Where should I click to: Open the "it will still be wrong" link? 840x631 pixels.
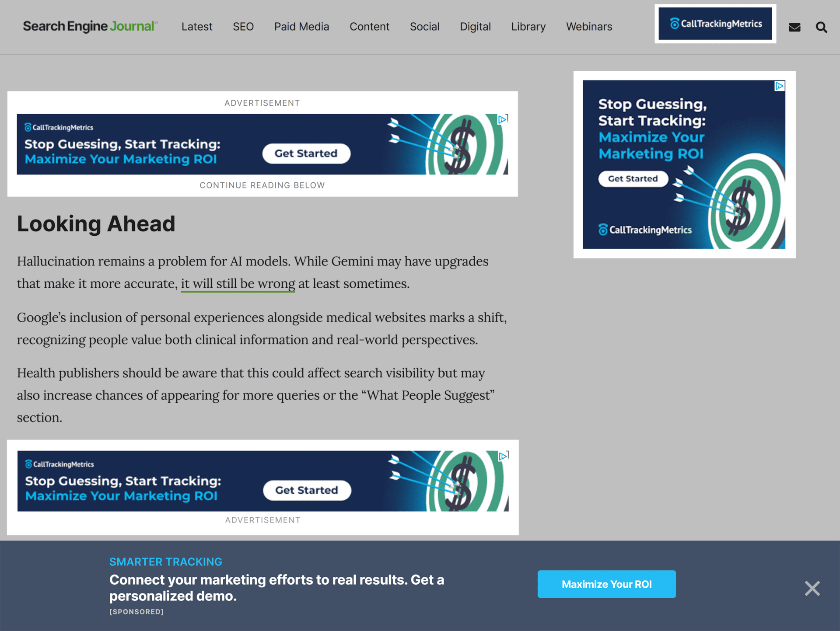click(238, 283)
